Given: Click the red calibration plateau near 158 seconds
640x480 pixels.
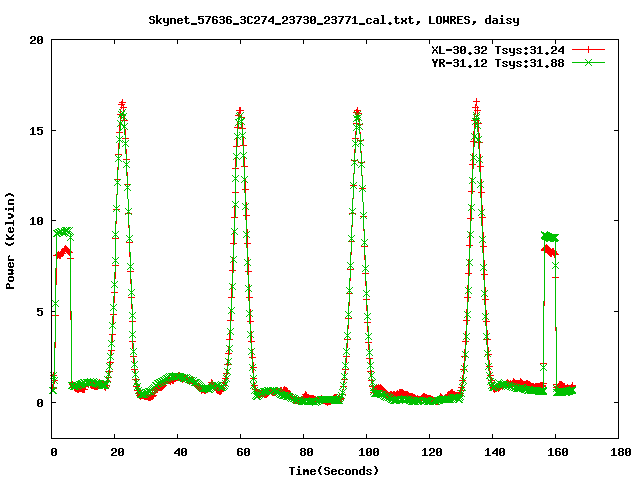Looking at the screenshot, I should point(550,250).
